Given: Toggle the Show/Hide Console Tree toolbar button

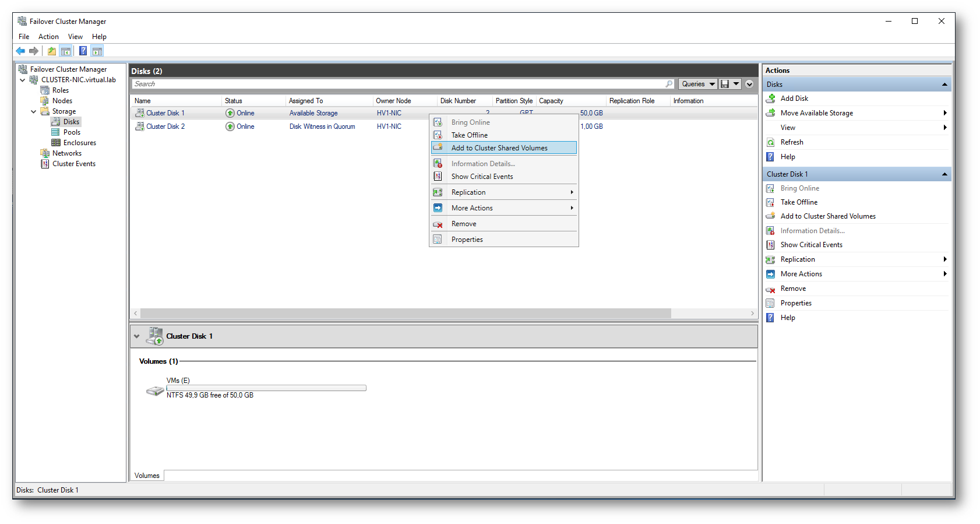Looking at the screenshot, I should 66,51.
